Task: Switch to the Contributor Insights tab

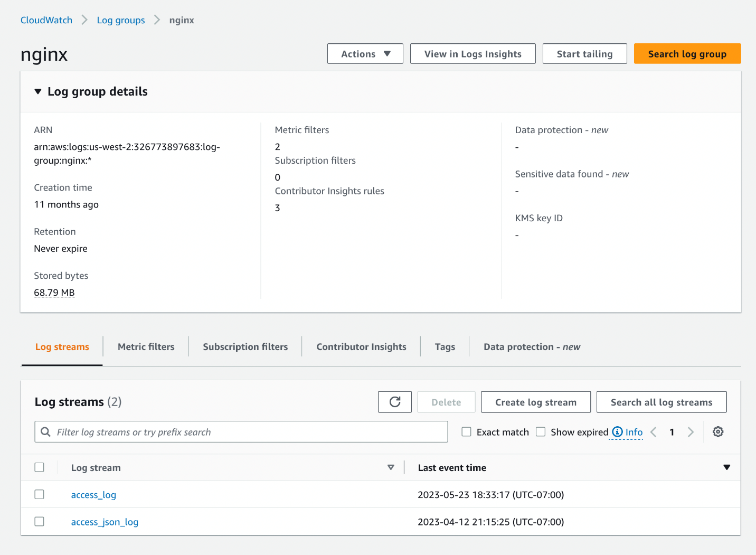Action: 361,346
